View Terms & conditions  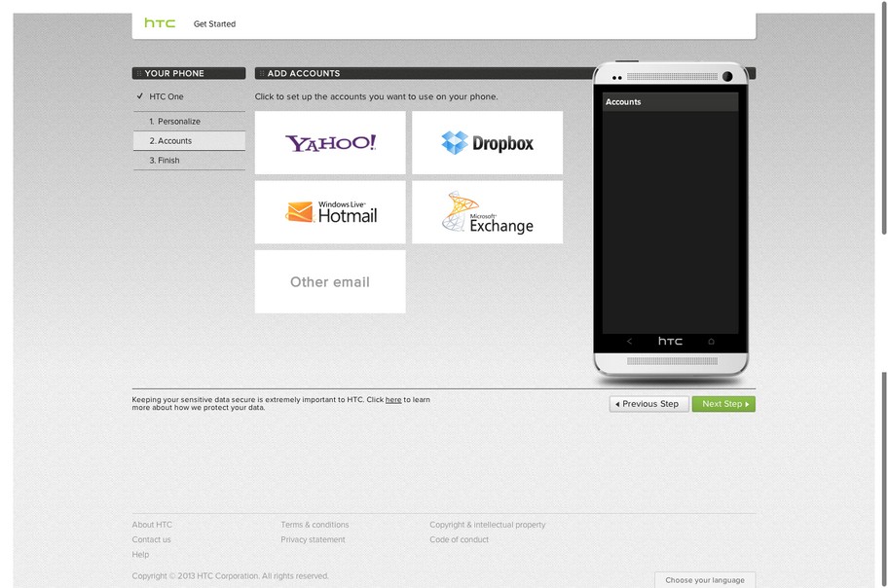314,525
